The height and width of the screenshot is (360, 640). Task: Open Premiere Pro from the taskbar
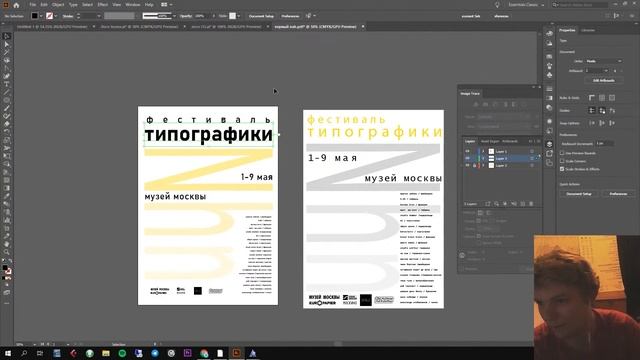187,353
